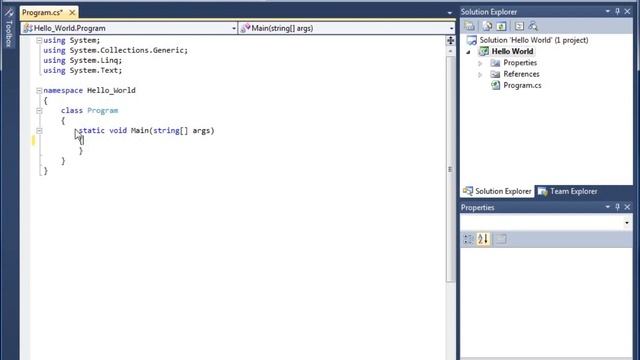The width and height of the screenshot is (640, 360).
Task: Select Program.cs in Solution Explorer
Action: (522, 85)
